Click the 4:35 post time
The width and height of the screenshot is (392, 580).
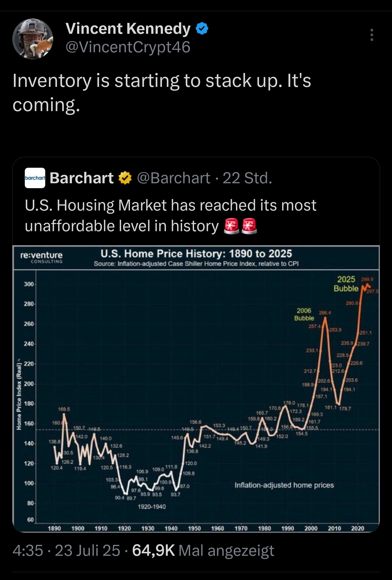pyautogui.click(x=28, y=550)
